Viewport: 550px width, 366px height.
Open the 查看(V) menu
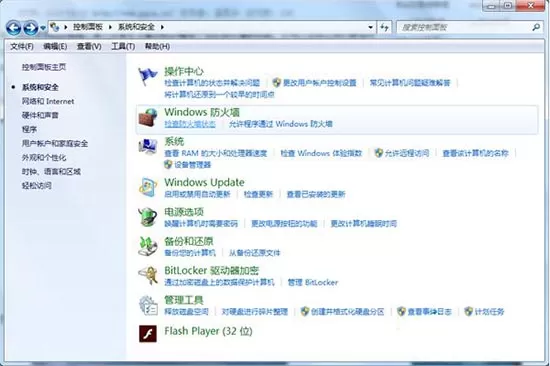pyautogui.click(x=89, y=46)
